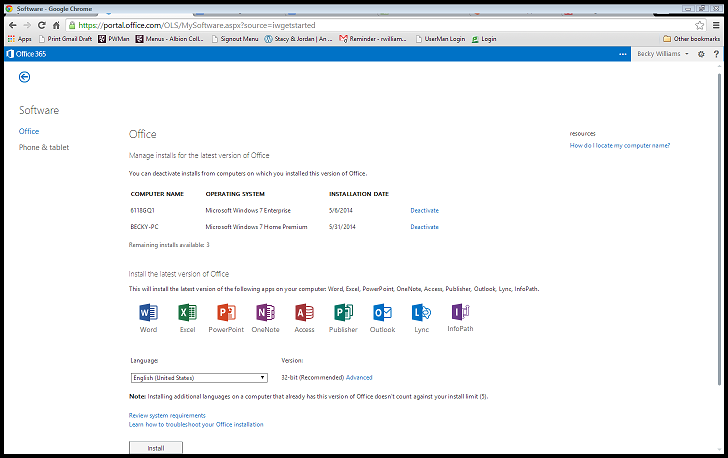
Task: Open the Office 365 ellipsis navigation menu
Action: tap(622, 54)
